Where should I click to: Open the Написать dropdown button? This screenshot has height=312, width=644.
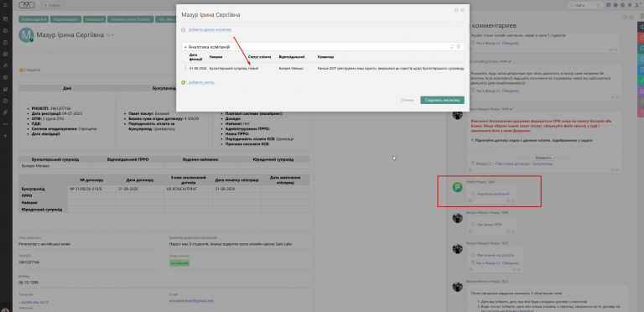pyautogui.click(x=94, y=19)
